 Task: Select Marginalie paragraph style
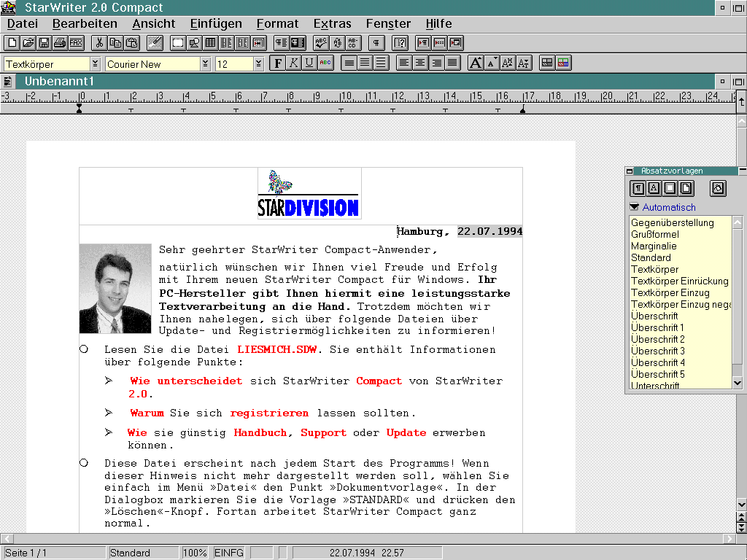[x=654, y=246]
